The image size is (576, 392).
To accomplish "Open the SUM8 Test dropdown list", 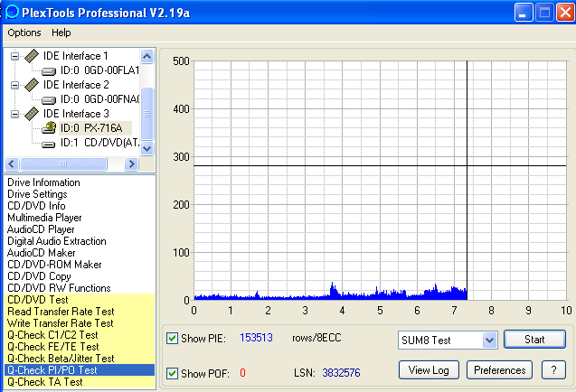I will click(x=489, y=340).
